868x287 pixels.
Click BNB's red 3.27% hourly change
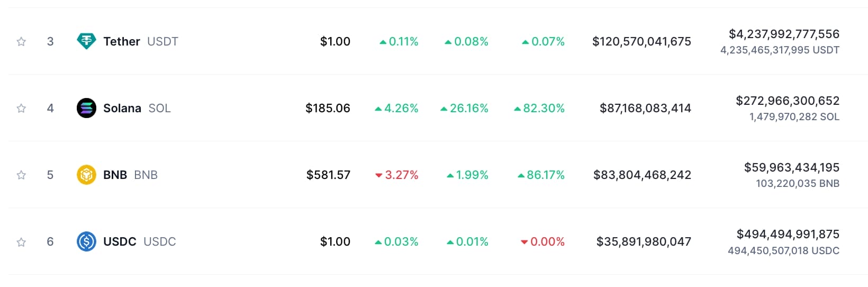point(397,175)
